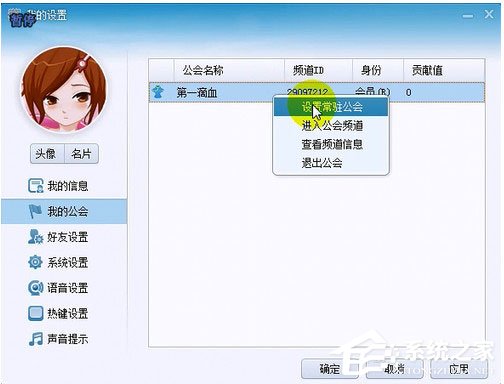Click the 语音设置 microphone icon

pyautogui.click(x=35, y=288)
